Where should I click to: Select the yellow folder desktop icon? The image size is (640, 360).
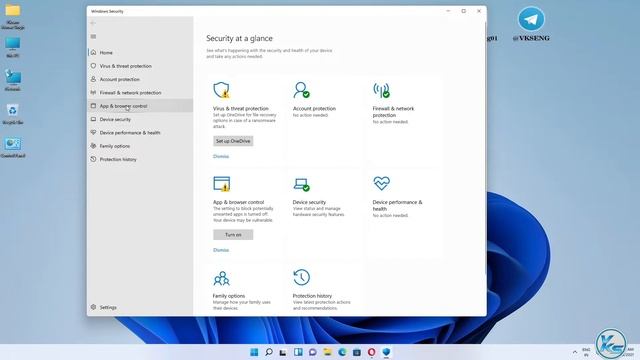click(x=13, y=16)
